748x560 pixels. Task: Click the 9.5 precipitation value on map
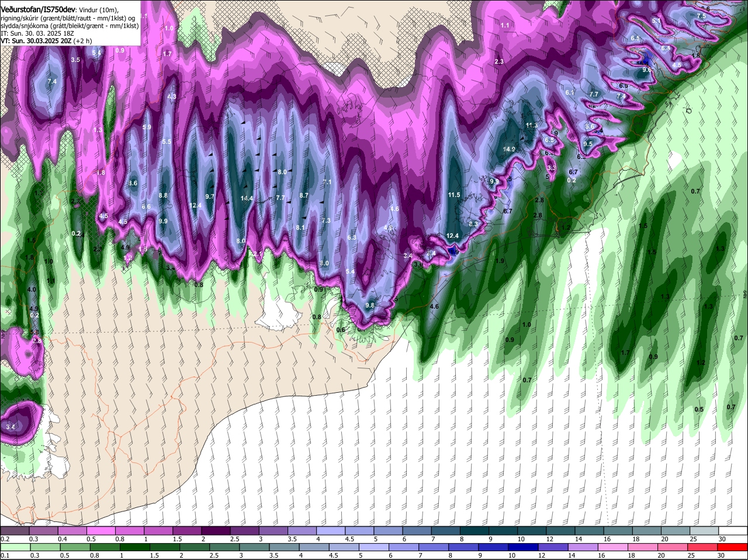point(588,144)
